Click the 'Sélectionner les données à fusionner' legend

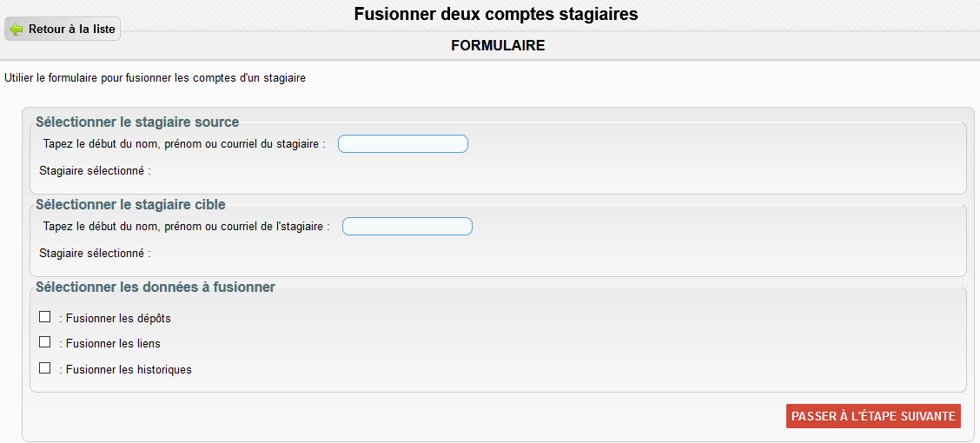pyautogui.click(x=156, y=288)
